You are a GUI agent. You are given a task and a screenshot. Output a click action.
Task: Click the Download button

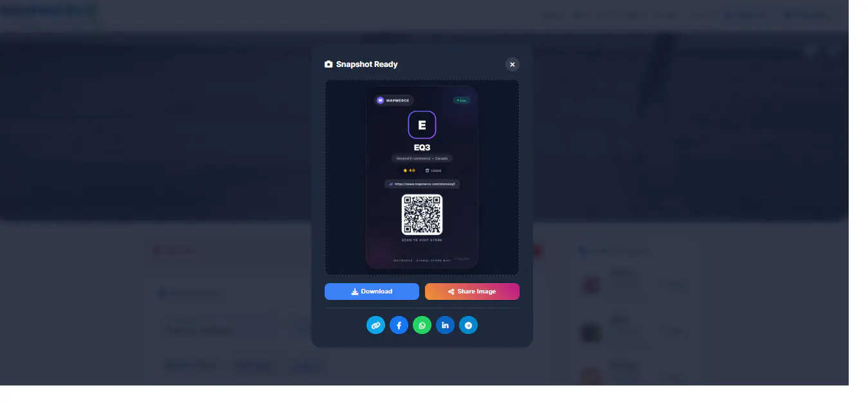tap(372, 292)
